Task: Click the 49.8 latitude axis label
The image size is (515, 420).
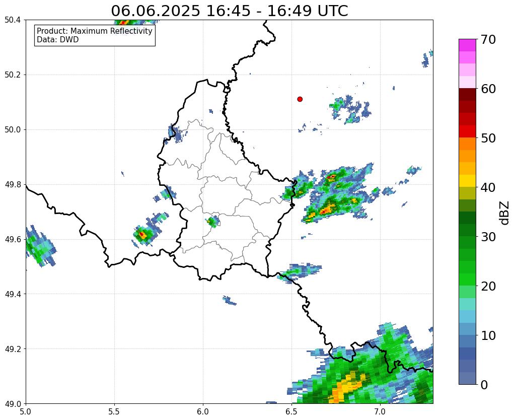Action: (x=13, y=185)
